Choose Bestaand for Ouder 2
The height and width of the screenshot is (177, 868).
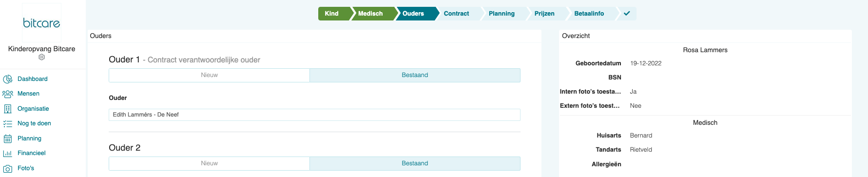(415, 163)
